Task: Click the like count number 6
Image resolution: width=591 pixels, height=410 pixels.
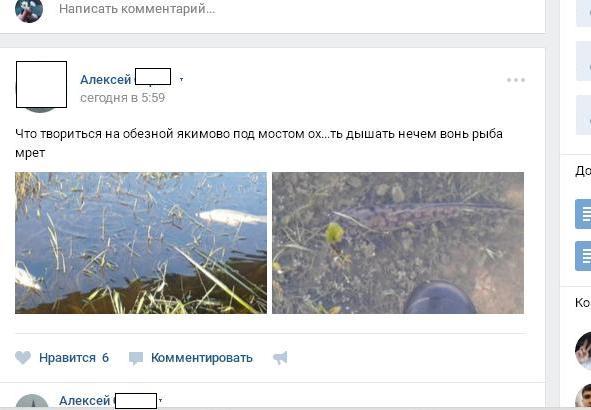Action: pos(106,358)
